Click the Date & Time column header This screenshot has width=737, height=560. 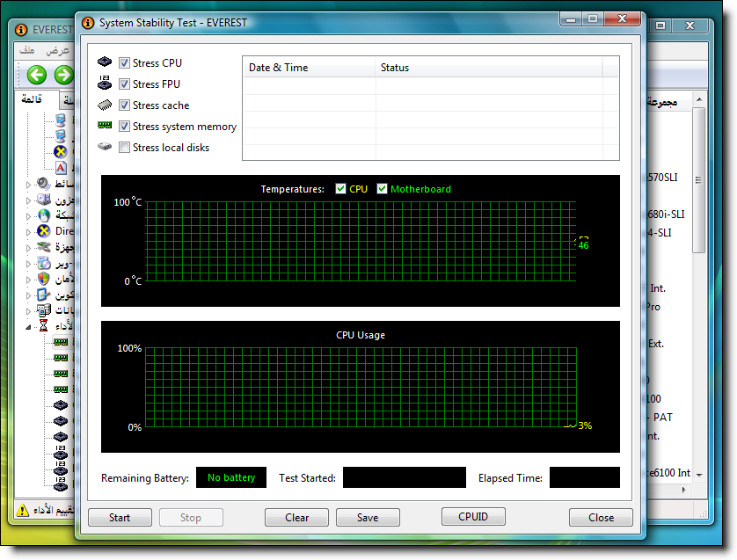pos(309,68)
